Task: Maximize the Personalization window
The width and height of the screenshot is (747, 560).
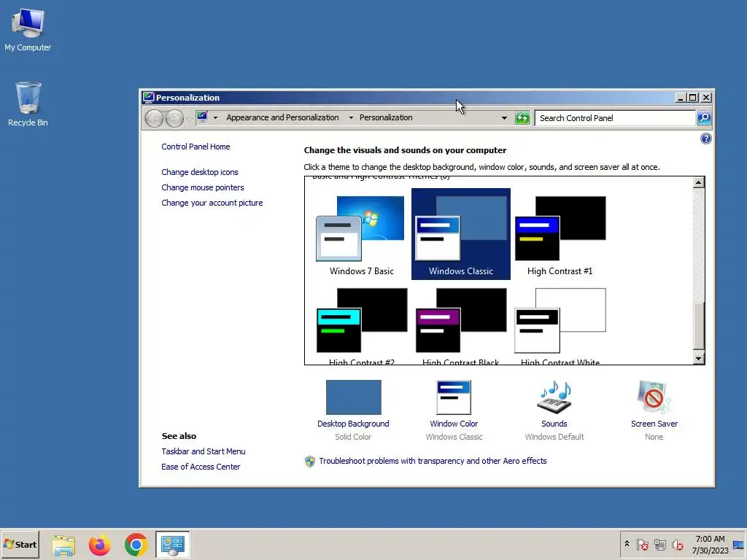Action: pos(693,98)
